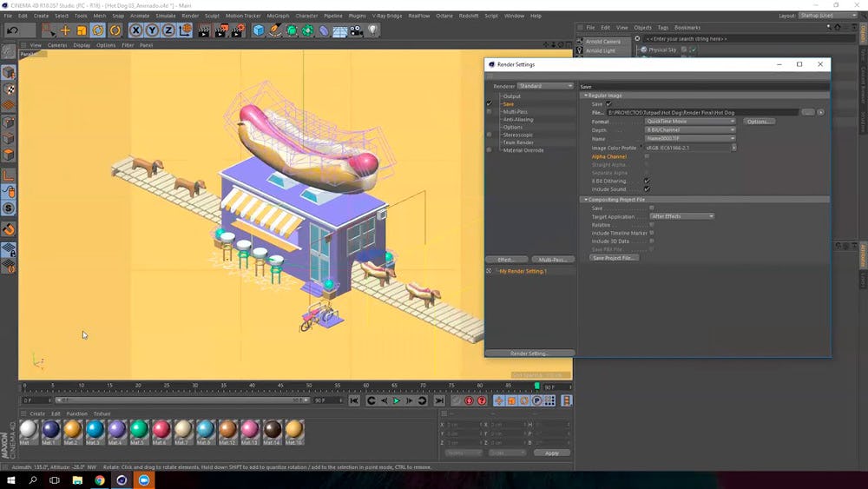Open the Format dropdown showing QuickTime Movie
The image size is (868, 489).
(690, 122)
